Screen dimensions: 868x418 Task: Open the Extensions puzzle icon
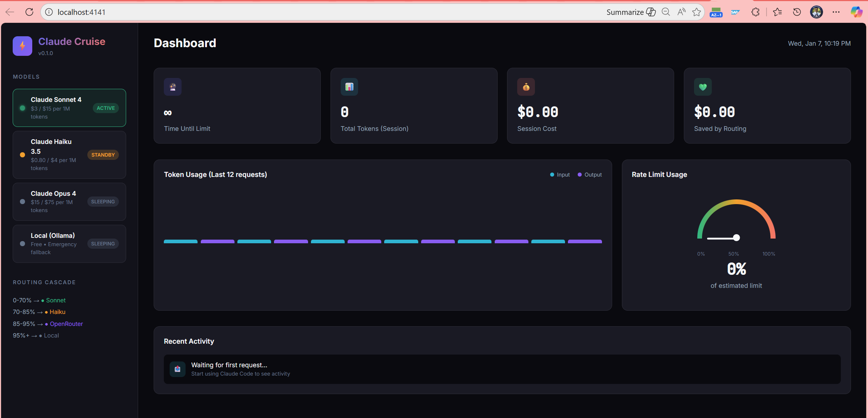[x=756, y=12]
